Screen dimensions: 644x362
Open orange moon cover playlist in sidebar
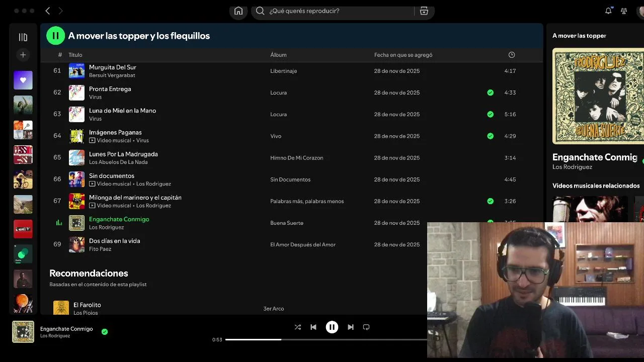click(x=23, y=303)
